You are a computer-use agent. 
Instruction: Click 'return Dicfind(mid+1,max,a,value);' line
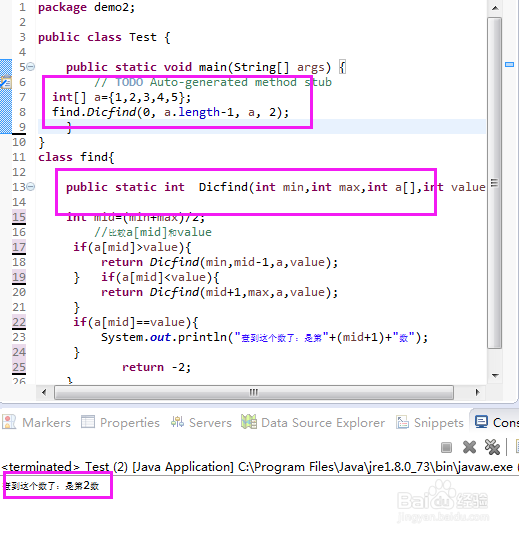(219, 292)
